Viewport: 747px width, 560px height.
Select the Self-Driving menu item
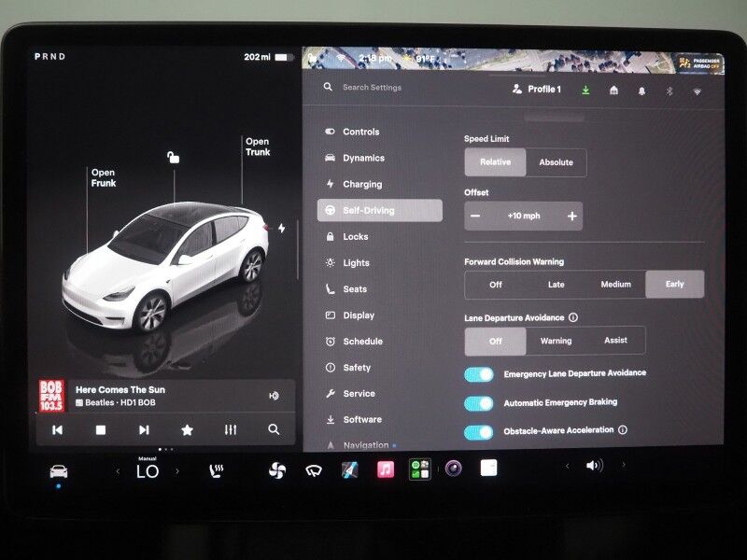[380, 211]
